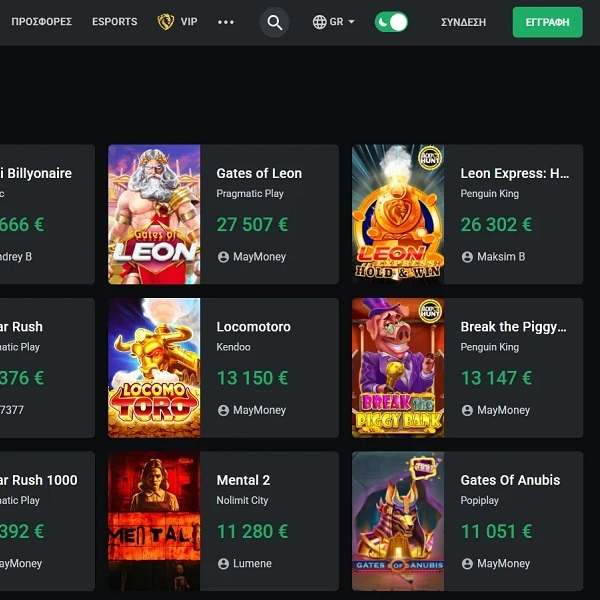Click user icon on Gates of Leon card
The width and height of the screenshot is (600, 600).
pos(223,257)
